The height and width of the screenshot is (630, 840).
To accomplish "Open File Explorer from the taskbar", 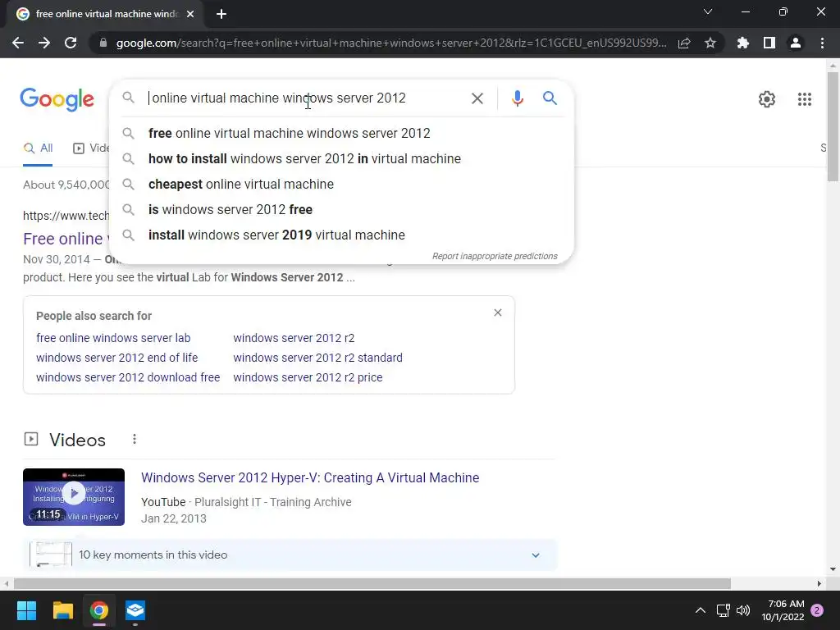I will coord(62,610).
